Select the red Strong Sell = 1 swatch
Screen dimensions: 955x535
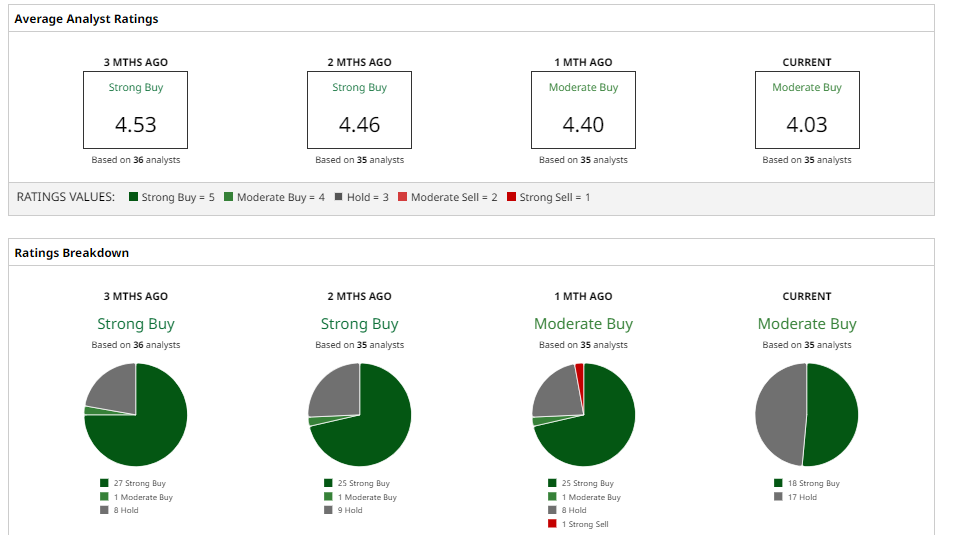coord(511,198)
